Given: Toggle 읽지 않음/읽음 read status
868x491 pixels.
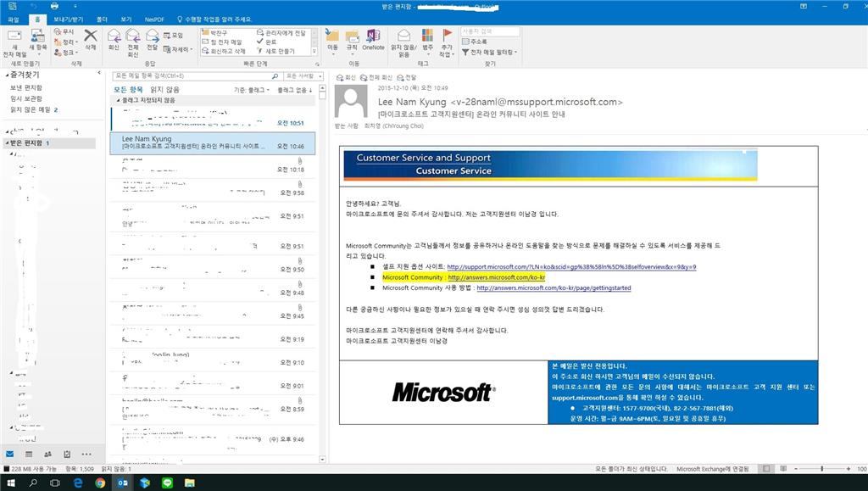Looking at the screenshot, I should [x=404, y=42].
